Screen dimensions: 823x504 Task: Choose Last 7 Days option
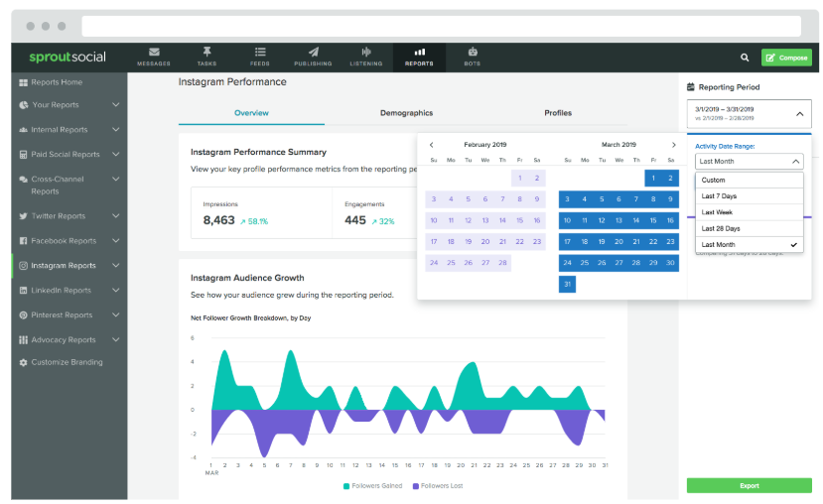click(749, 196)
